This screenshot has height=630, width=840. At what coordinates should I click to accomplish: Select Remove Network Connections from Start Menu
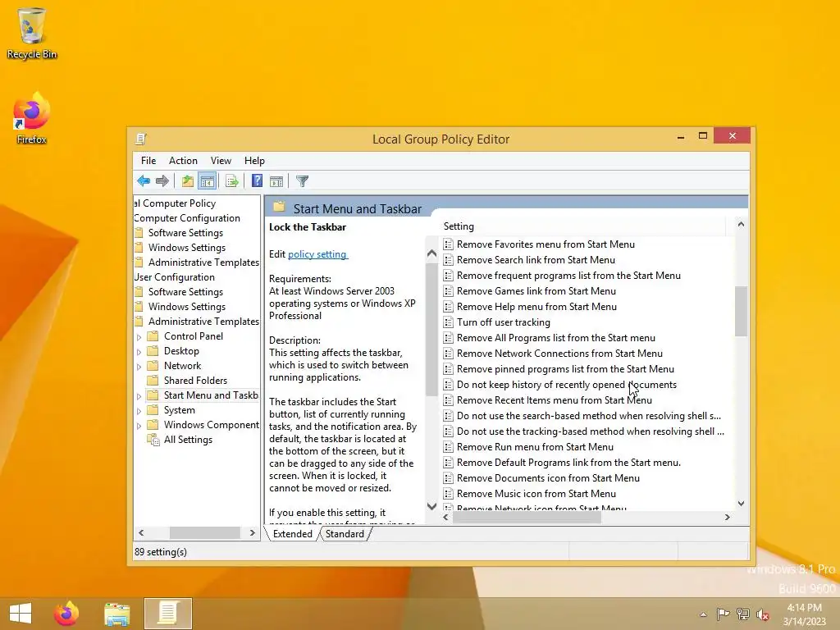pos(559,354)
